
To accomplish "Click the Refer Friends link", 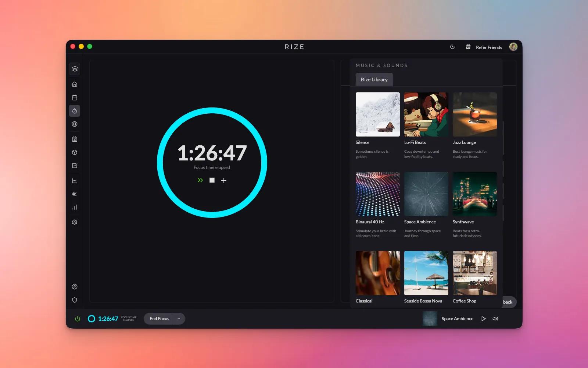I will click(x=489, y=47).
